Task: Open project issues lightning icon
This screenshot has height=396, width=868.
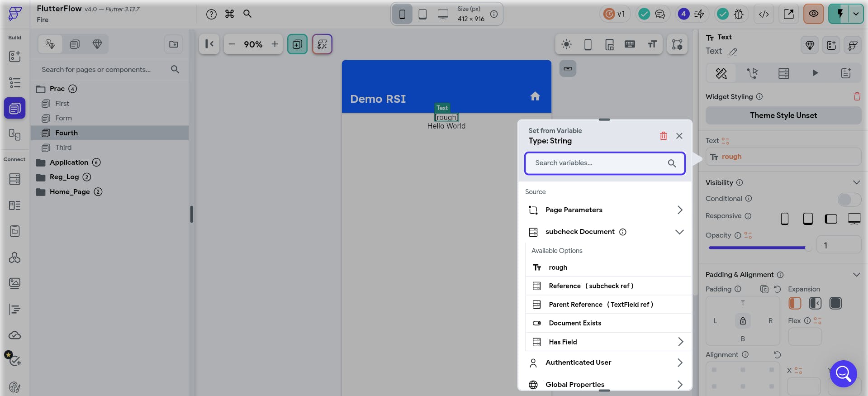Action: 699,14
